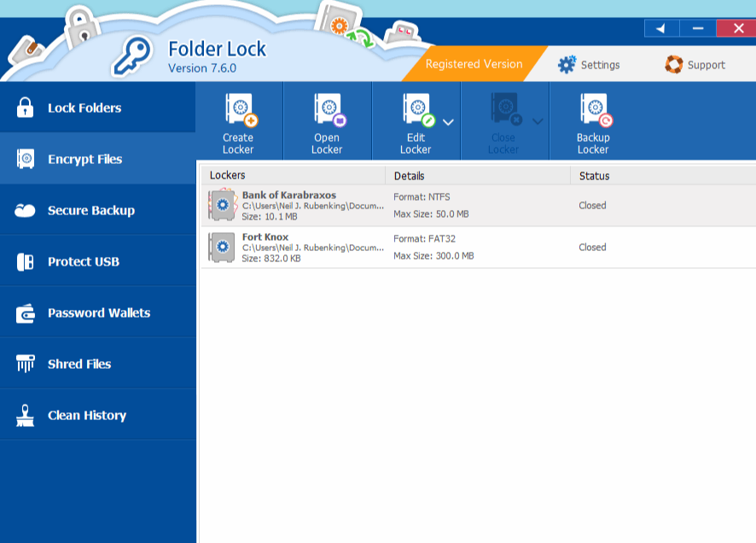Click the Bank of Karabraxos safe icon
Screen dimensions: 756x543
coord(223,206)
